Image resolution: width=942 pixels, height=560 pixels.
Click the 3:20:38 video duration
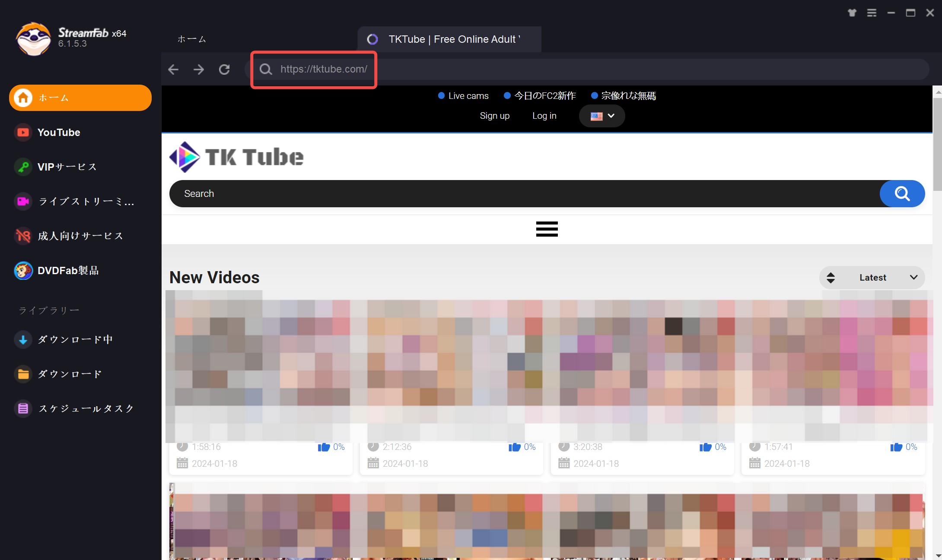[x=588, y=447]
